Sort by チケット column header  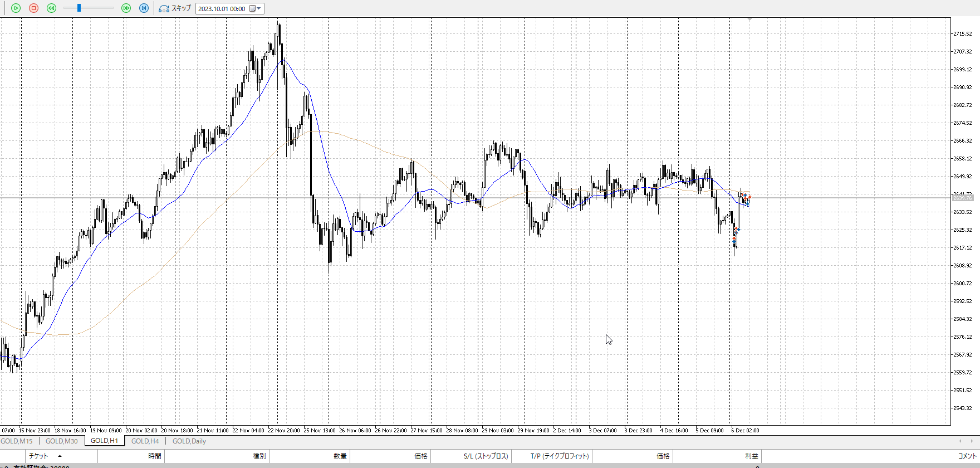39,456
